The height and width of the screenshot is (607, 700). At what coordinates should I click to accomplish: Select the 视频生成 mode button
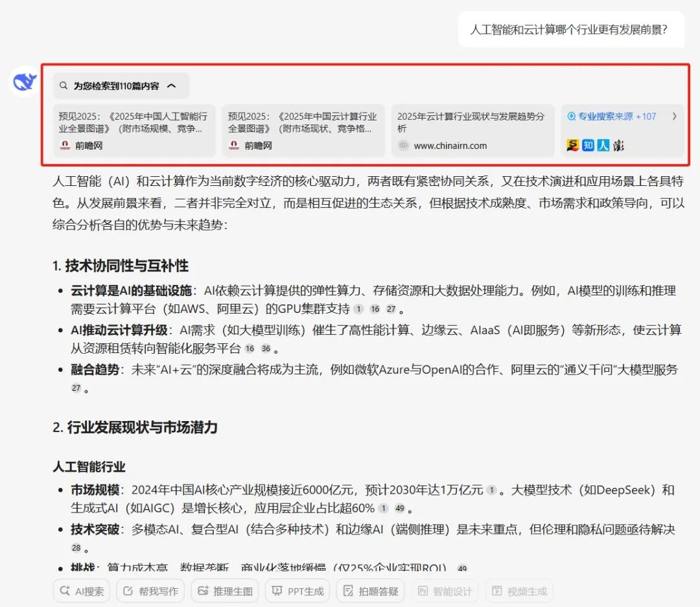pos(519,591)
